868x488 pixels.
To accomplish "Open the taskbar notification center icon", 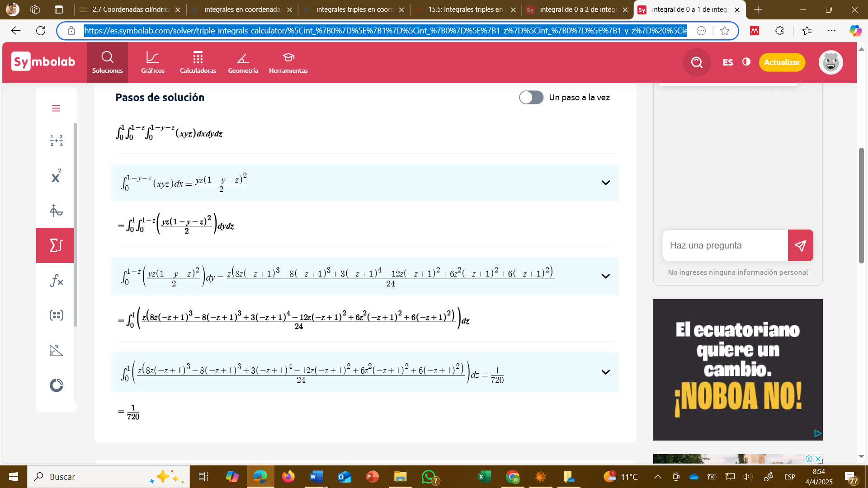I will 851,477.
